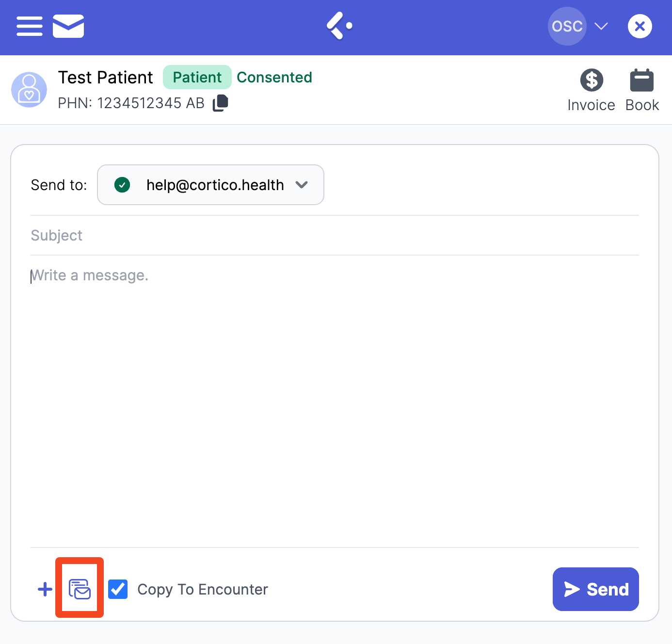Click the Test Patient name
This screenshot has height=644, width=672.
105,77
